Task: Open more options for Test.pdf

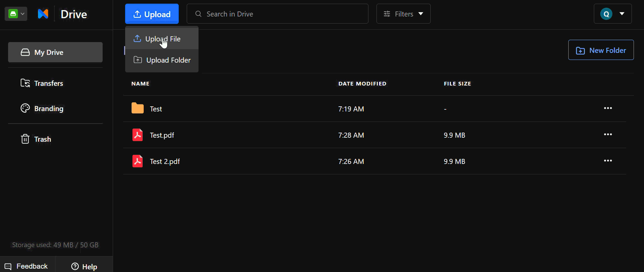Action: coord(608,134)
